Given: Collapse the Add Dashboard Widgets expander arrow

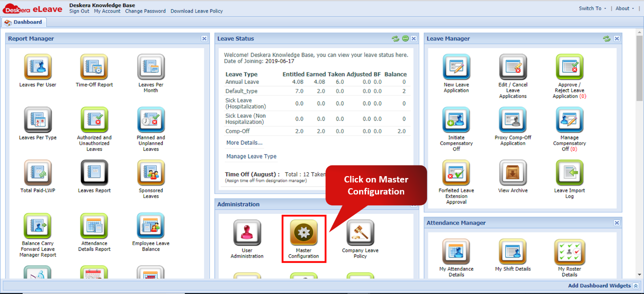Looking at the screenshot, I should point(636,286).
